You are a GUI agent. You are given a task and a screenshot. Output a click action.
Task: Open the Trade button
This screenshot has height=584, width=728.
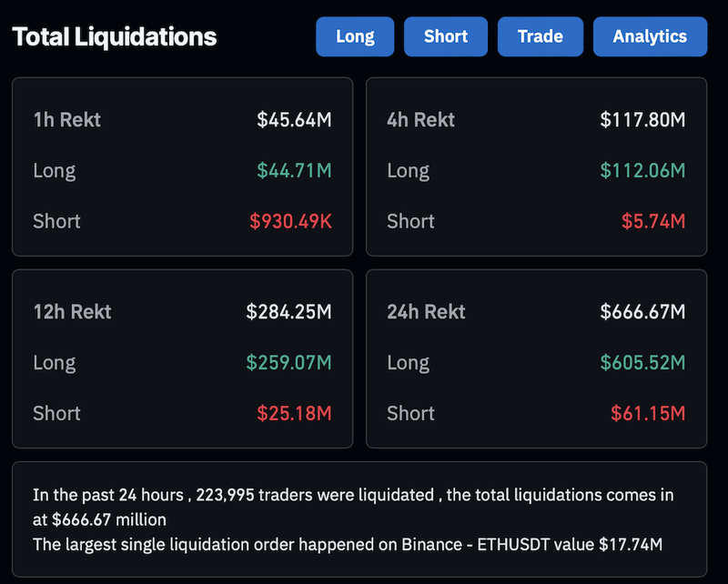coord(541,36)
